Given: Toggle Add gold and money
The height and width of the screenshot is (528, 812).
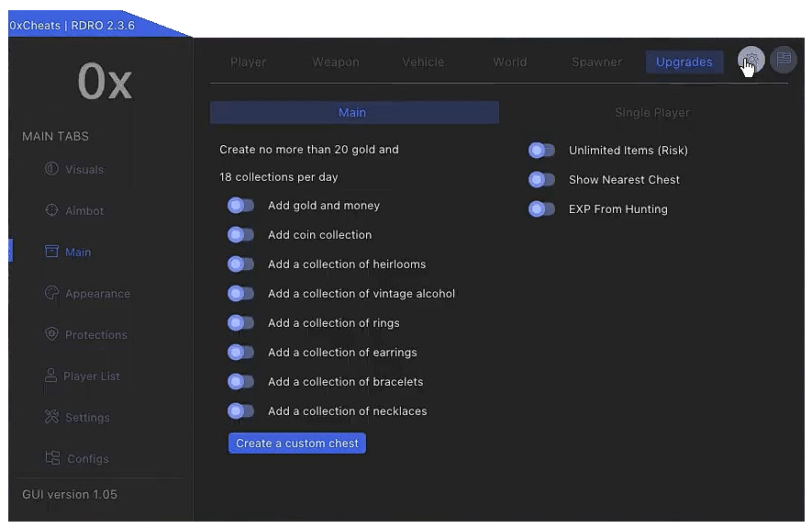Looking at the screenshot, I should 240,206.
